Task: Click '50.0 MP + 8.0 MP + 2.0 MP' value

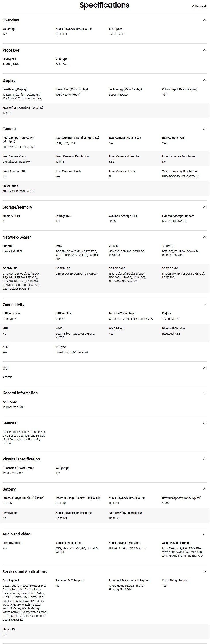Action: [x=19, y=147]
